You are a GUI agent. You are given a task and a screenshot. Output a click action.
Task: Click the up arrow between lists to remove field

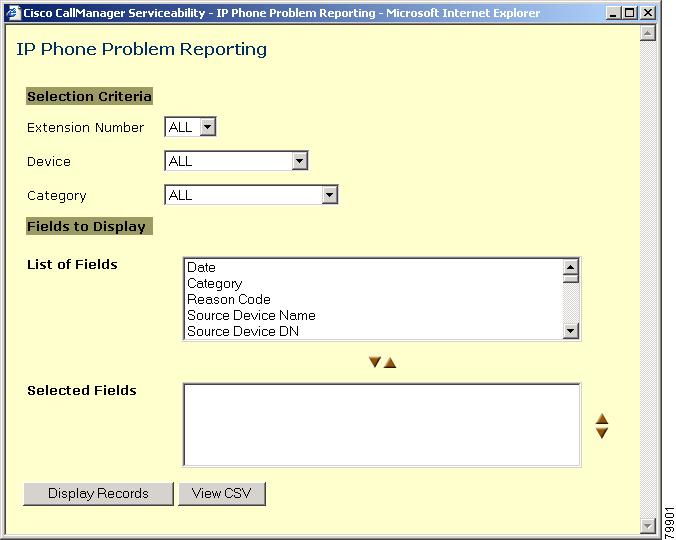click(x=390, y=363)
